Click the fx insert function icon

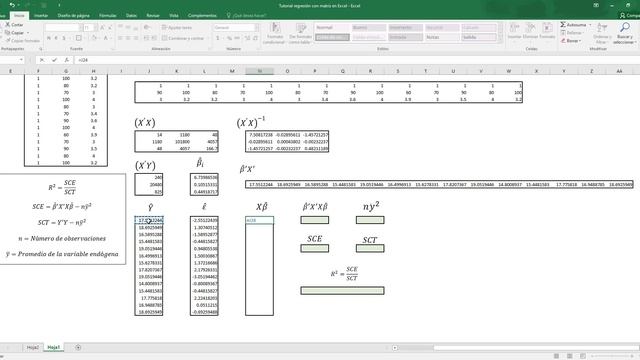coord(67,60)
